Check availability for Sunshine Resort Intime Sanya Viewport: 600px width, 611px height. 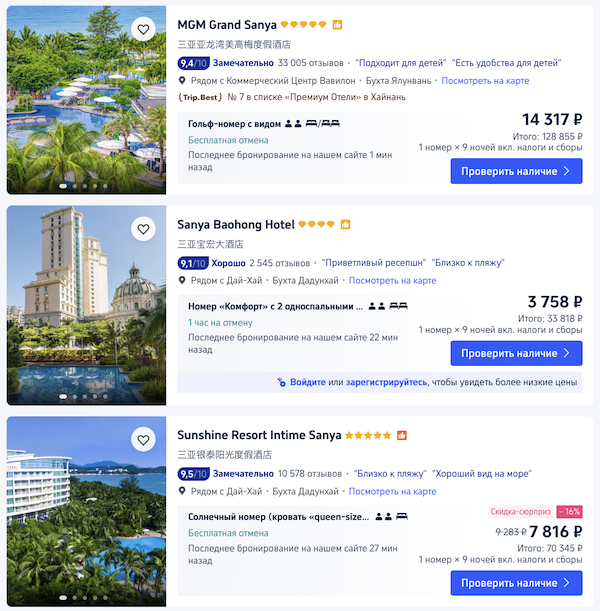(516, 583)
